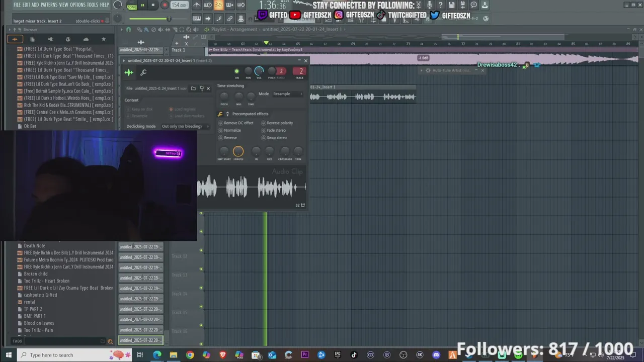Image resolution: width=644 pixels, height=362 pixels.
Task: Open the Declicking mode dropdown
Action: [x=185, y=126]
